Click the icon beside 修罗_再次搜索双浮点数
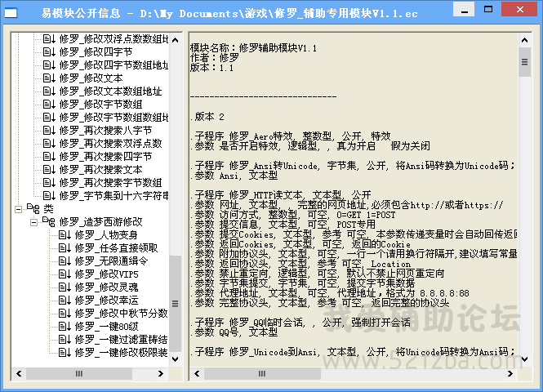The height and width of the screenshot is (392, 543). (49, 144)
